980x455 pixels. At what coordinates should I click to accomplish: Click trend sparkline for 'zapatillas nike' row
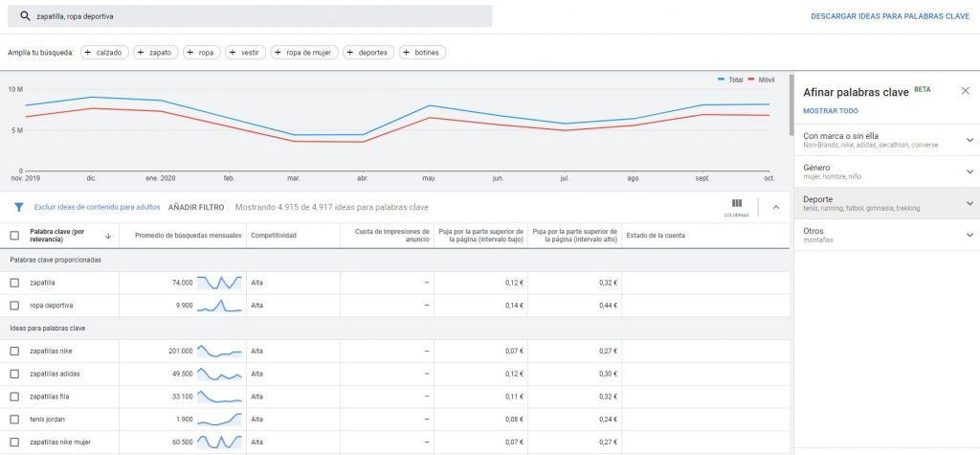coord(219,352)
